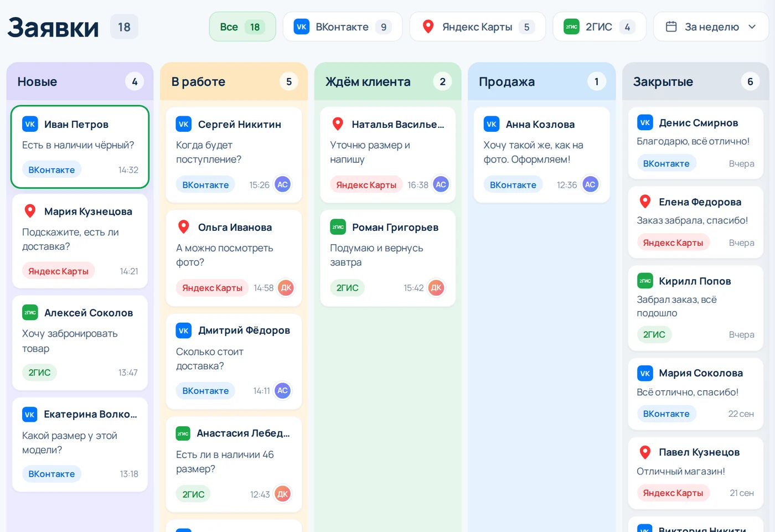Filter requests by ВКонтакте source tab
775x532 pixels.
[343, 27]
